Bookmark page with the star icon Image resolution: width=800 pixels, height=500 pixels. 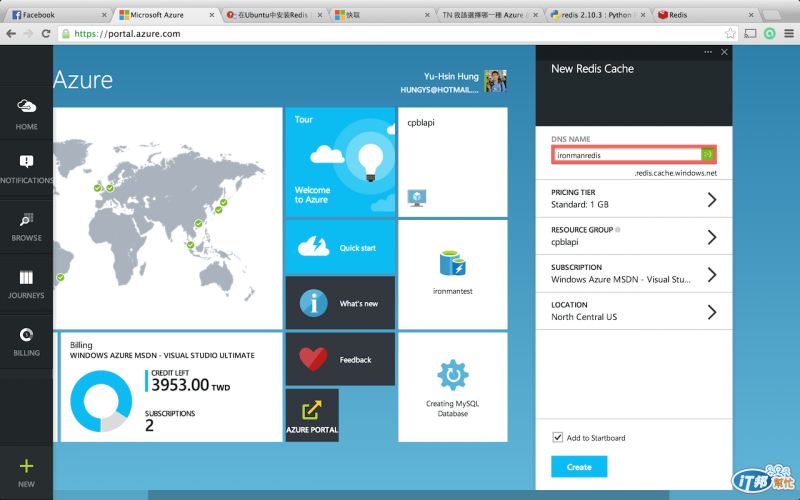(x=730, y=34)
